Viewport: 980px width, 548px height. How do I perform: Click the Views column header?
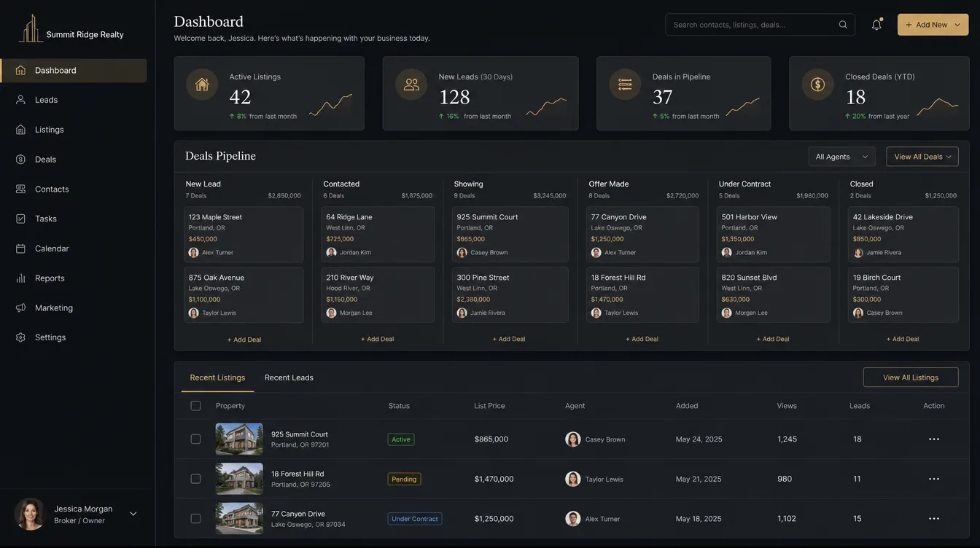click(x=787, y=406)
